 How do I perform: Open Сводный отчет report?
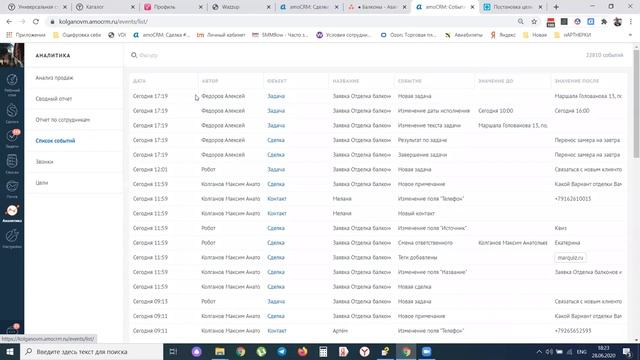[x=54, y=99]
